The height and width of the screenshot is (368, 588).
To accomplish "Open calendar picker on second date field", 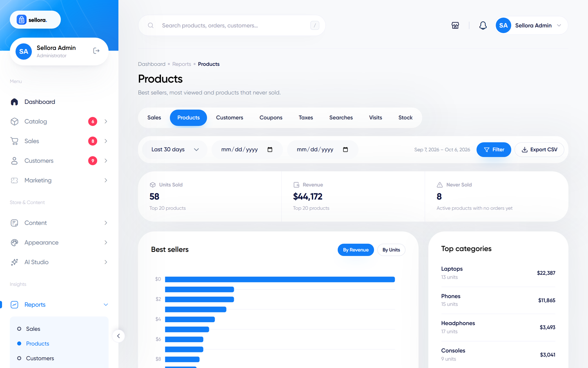I will click(x=345, y=150).
